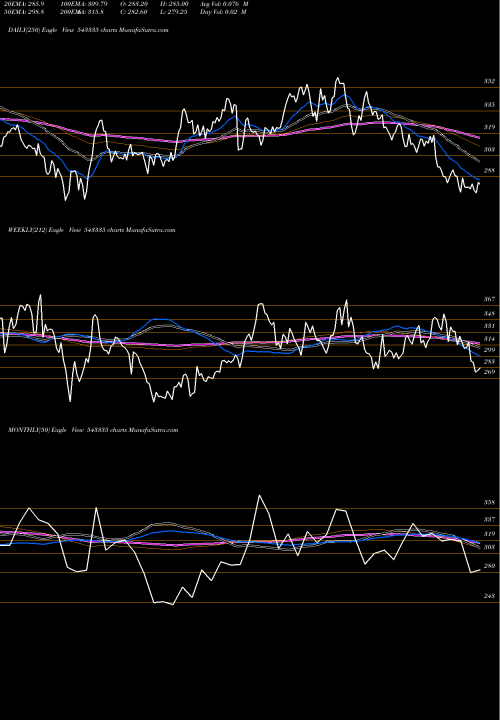Click the DAILY(250) chart title
500x720 pixels.
click(x=88, y=30)
